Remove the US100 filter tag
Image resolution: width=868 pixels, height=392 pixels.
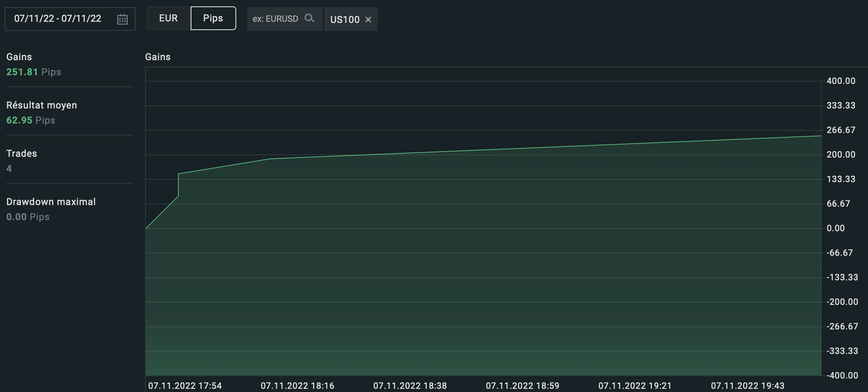pyautogui.click(x=368, y=19)
